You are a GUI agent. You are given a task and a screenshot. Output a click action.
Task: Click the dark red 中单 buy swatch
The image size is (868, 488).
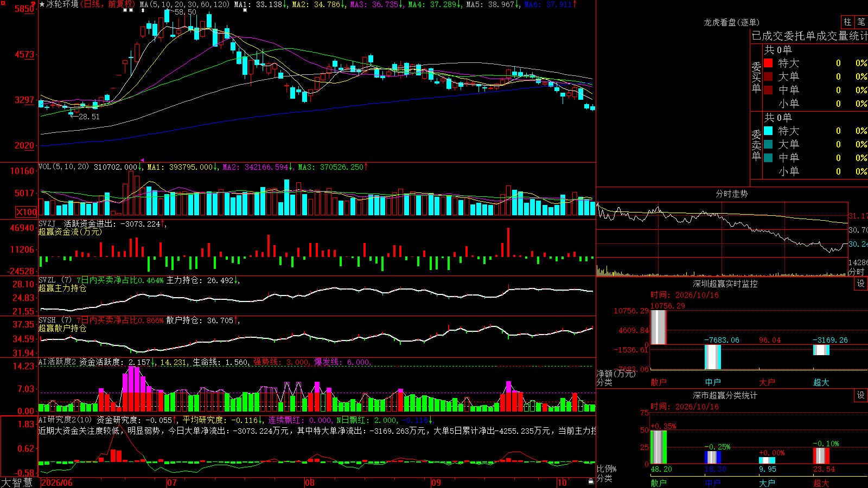768,90
